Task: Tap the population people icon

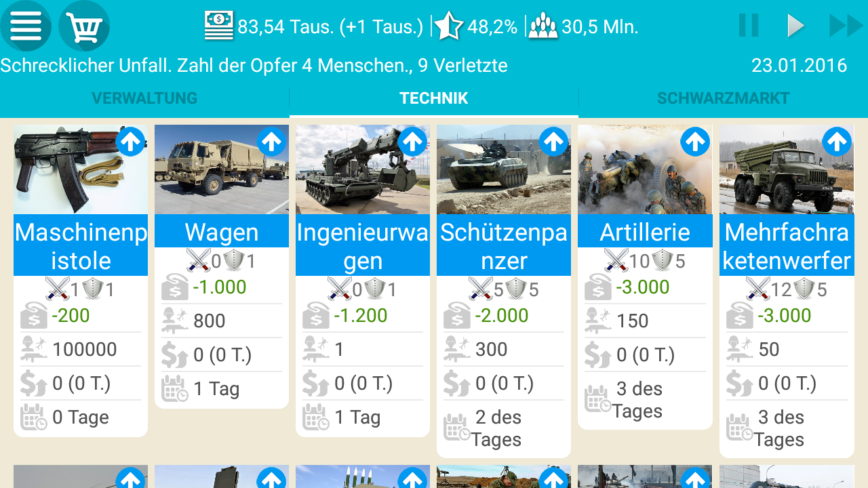Action: (542, 26)
